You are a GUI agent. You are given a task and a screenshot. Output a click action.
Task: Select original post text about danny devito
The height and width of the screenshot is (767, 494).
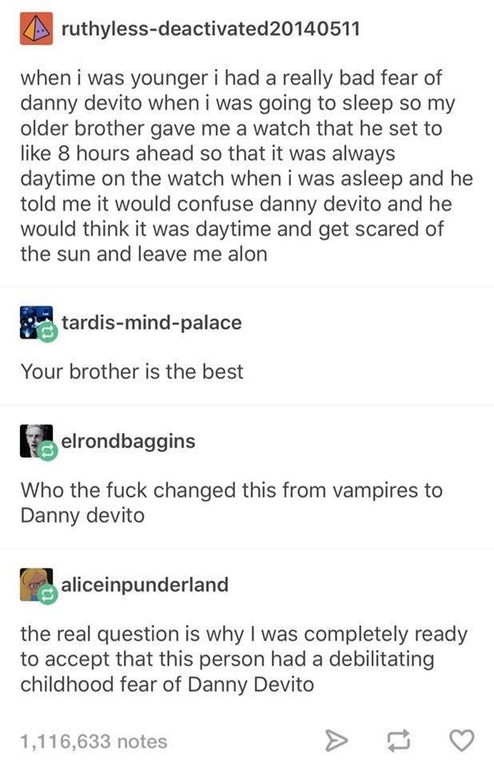(x=247, y=166)
